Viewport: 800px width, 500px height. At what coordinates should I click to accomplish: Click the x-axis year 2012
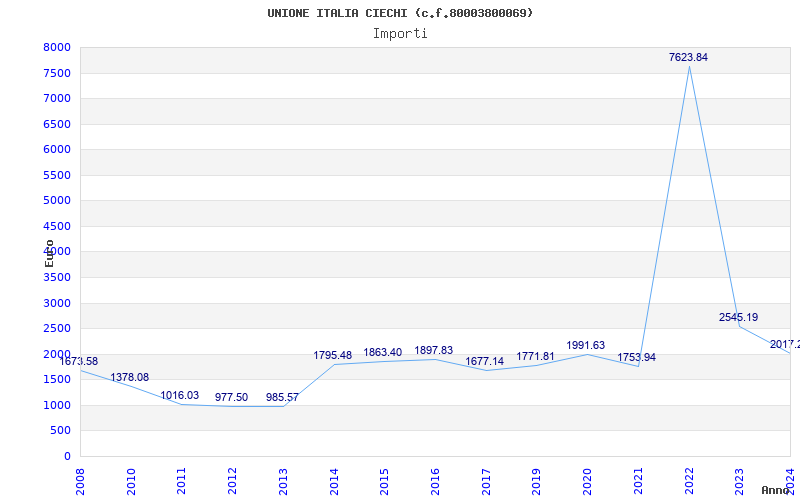point(233,481)
